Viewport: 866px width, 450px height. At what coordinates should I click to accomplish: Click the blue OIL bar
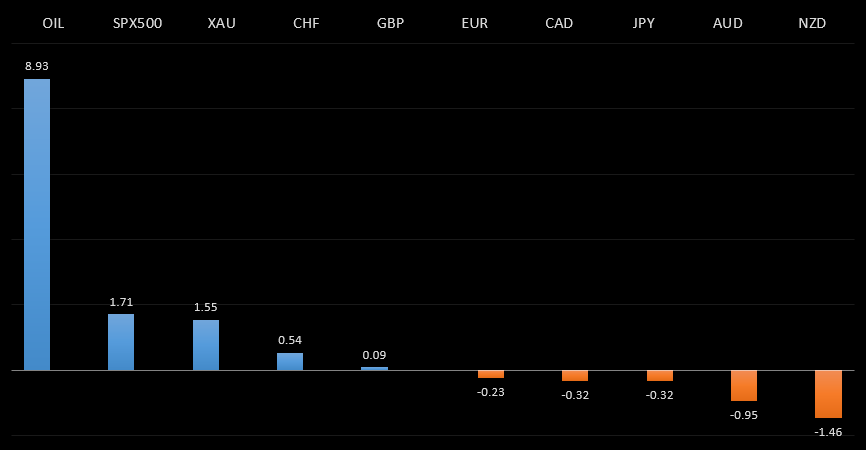point(37,225)
